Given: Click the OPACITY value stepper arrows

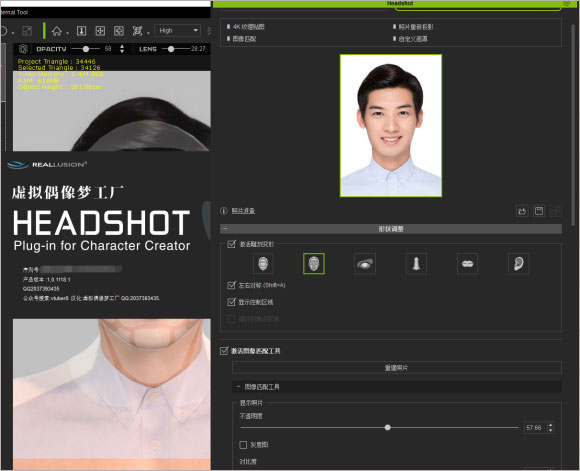Looking at the screenshot, I should [x=122, y=49].
